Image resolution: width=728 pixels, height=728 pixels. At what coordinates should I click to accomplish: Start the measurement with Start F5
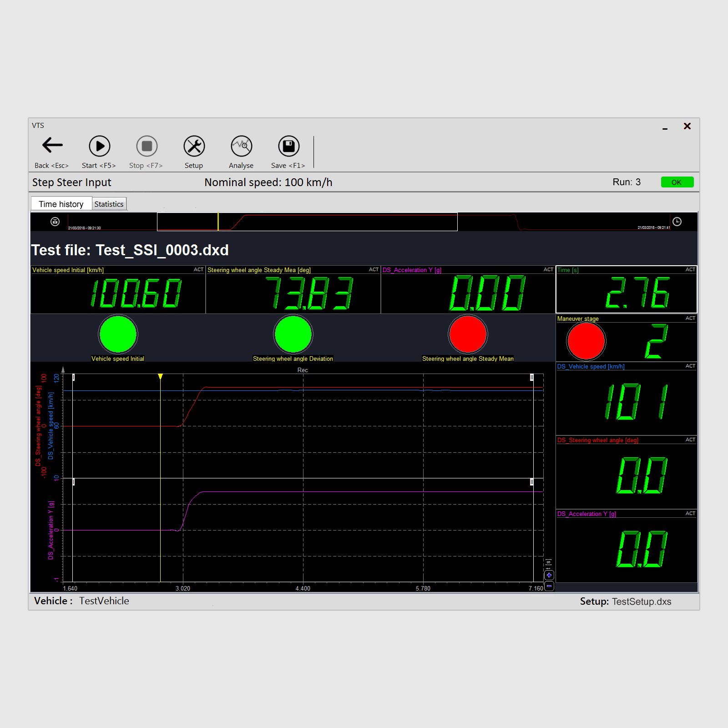(99, 152)
